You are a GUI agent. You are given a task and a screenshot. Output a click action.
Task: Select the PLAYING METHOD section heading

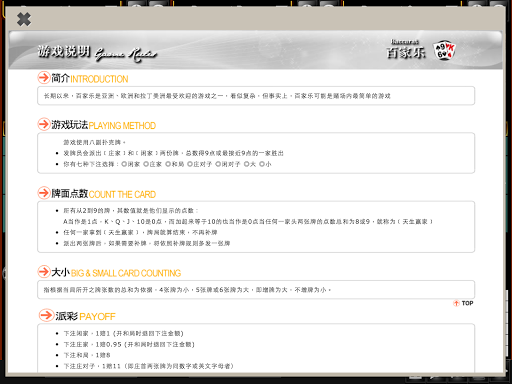(122, 126)
